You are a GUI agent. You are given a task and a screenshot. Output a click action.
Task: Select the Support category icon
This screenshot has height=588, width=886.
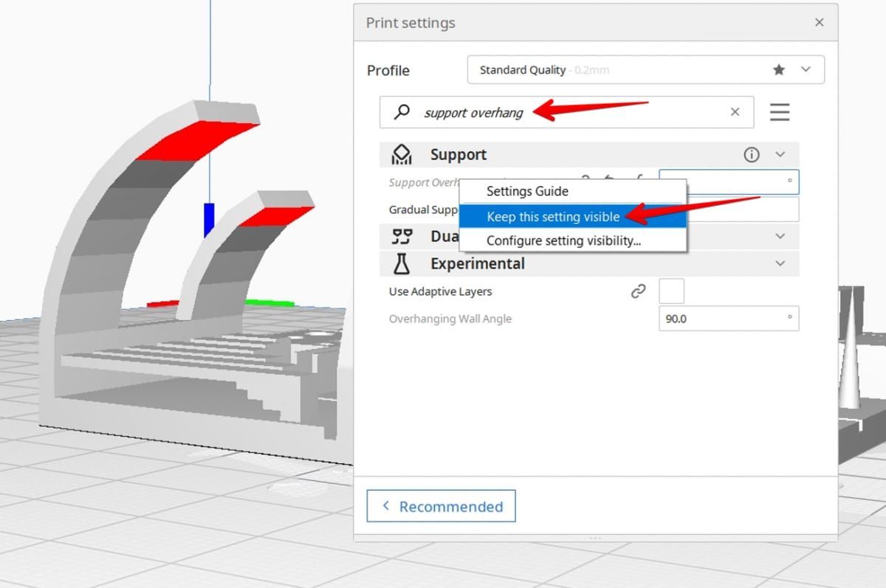[x=401, y=154]
